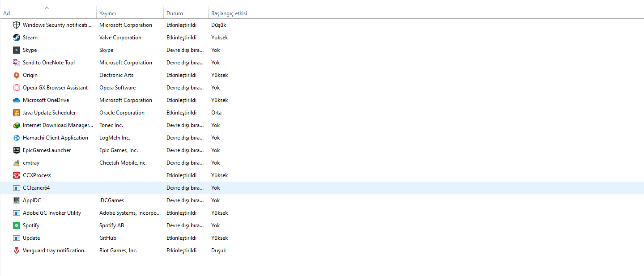Click the Spotify green icon
The width and height of the screenshot is (644, 276).
click(17, 225)
